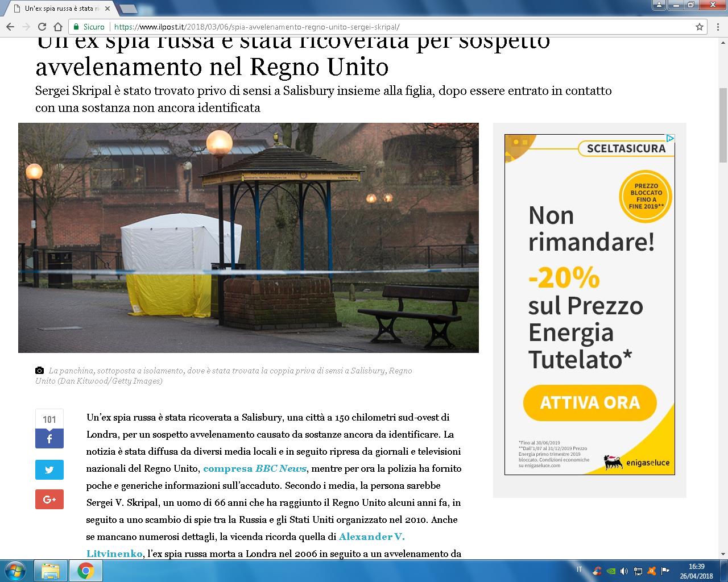Reload the current page

click(x=41, y=26)
